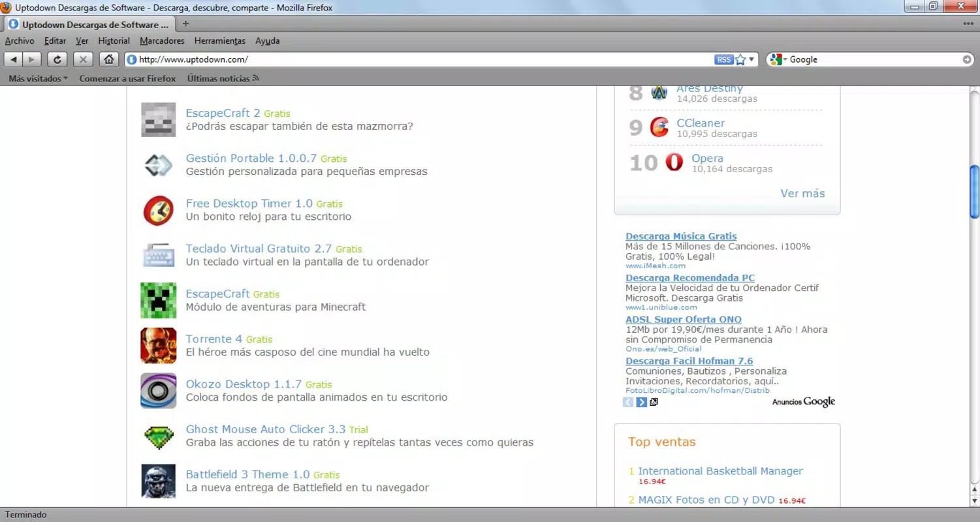The height and width of the screenshot is (522, 980).
Task: Click the Gestión Portable app icon
Action: click(x=159, y=165)
